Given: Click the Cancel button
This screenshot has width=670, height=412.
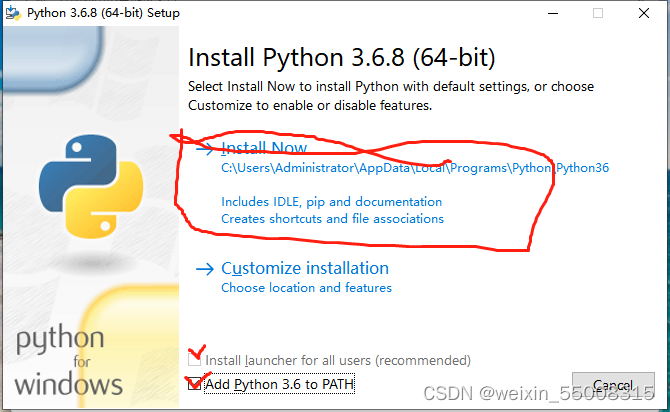Looking at the screenshot, I should (x=613, y=386).
